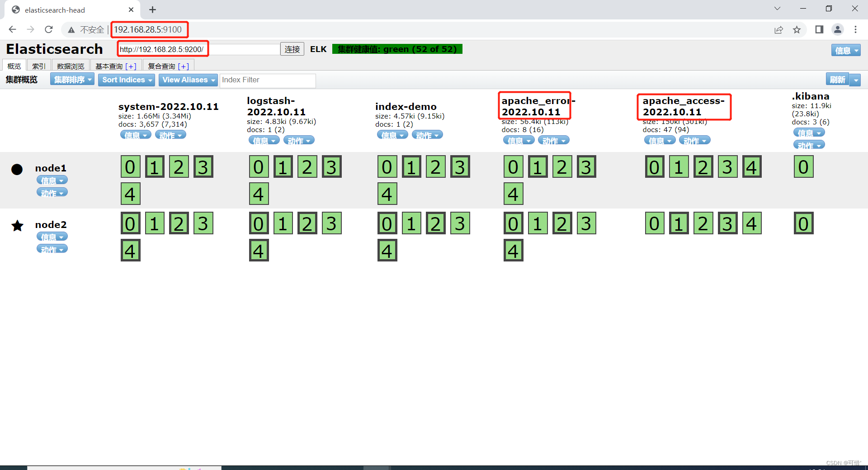The width and height of the screenshot is (868, 470).
Task: Click node2 master star icon
Action: click(17, 225)
